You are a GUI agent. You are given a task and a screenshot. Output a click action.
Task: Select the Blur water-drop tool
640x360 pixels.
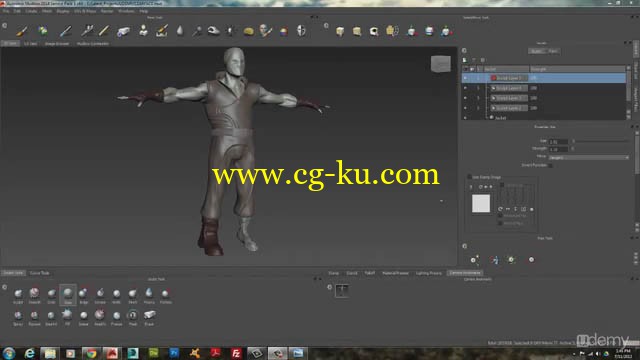(180, 31)
